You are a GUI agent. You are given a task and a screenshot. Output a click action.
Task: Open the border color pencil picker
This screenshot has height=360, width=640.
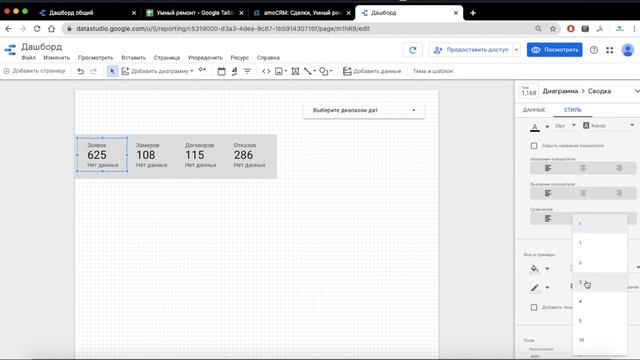coord(539,288)
